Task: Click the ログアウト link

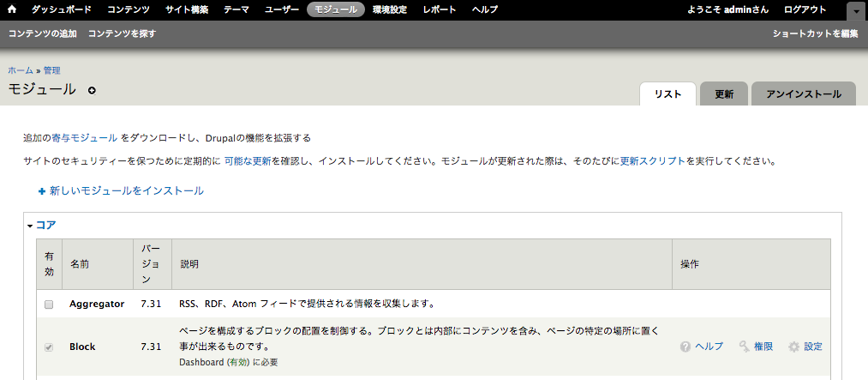Action: 805,9
